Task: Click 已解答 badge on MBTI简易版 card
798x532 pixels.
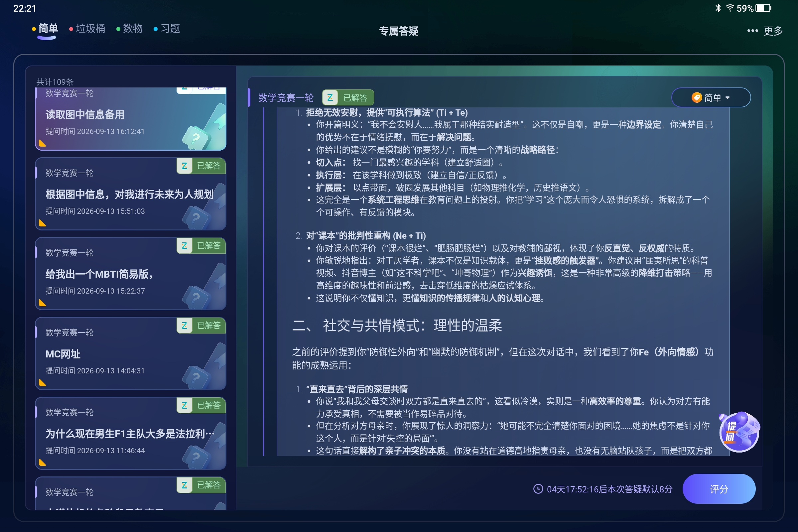Action: (201, 245)
